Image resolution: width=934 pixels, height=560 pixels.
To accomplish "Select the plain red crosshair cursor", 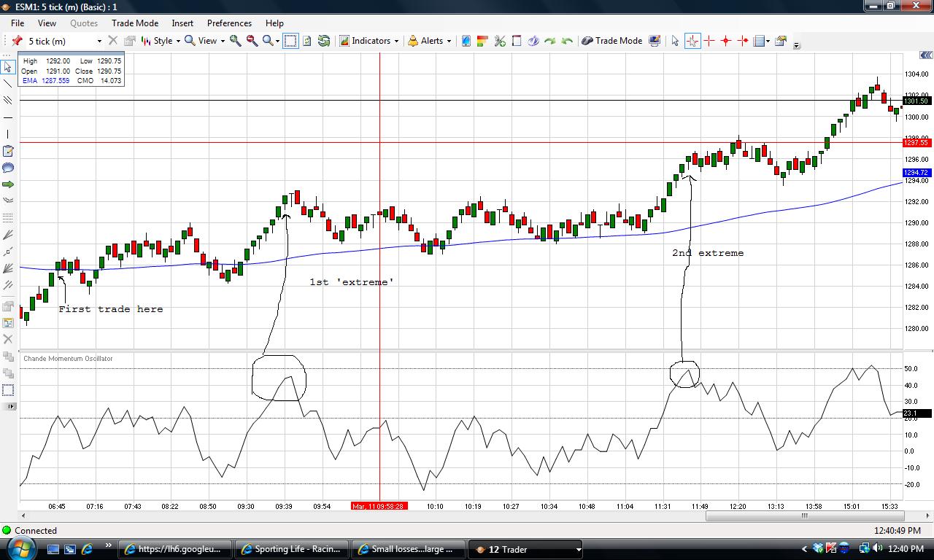I will (x=709, y=41).
